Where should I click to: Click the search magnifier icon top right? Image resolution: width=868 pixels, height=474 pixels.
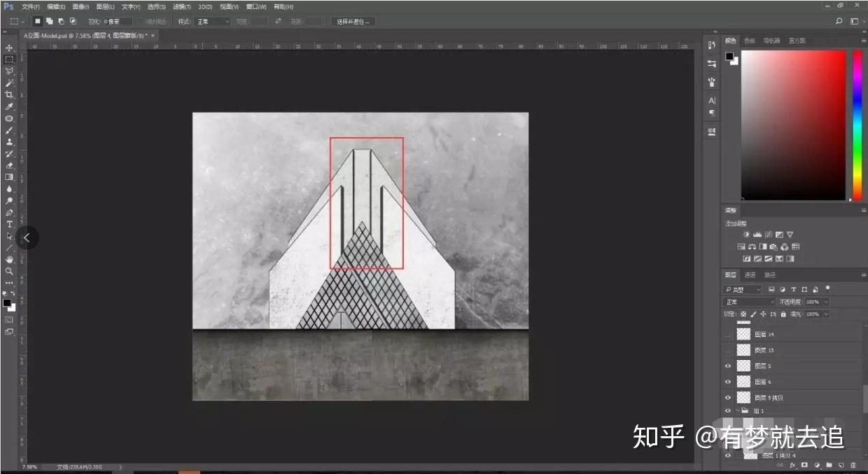(839, 22)
